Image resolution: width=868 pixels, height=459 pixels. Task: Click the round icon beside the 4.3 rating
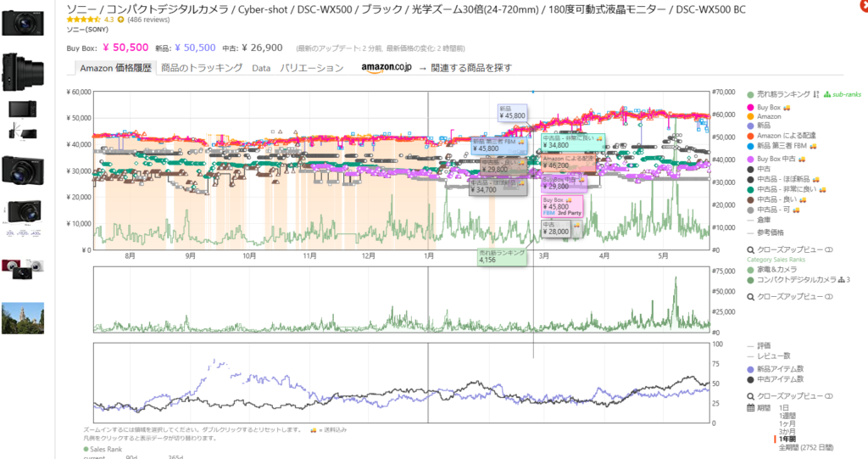click(120, 20)
